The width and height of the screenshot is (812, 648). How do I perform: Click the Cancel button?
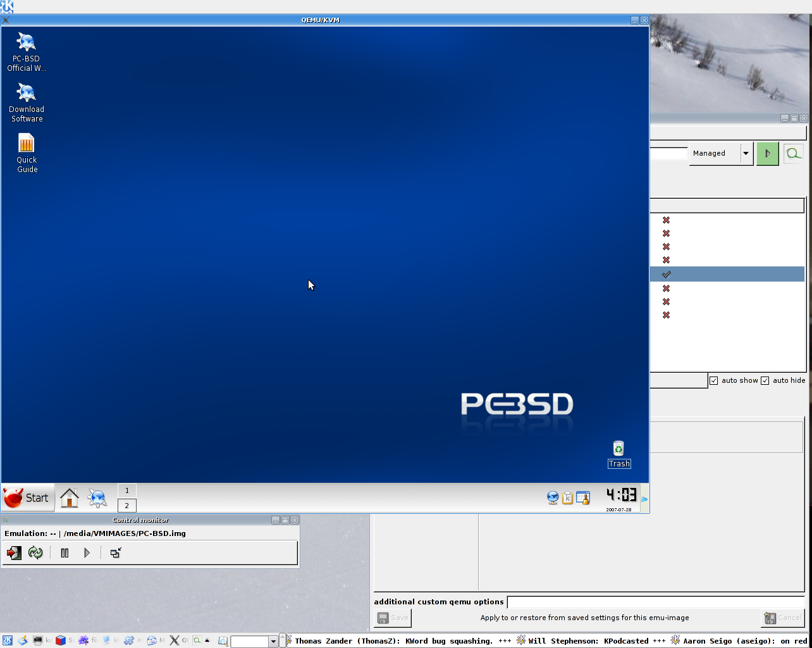tap(782, 618)
